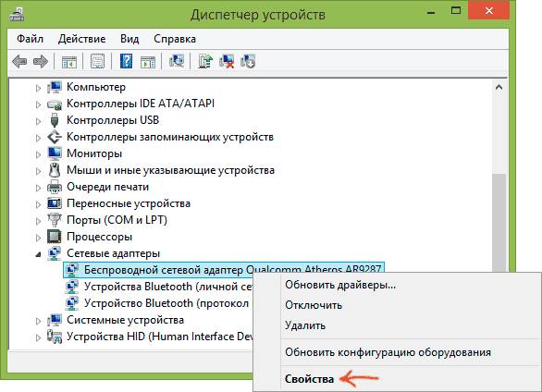Image resolution: width=542 pixels, height=392 pixels.
Task: Expand the Системные устройства node
Action: pyautogui.click(x=38, y=321)
